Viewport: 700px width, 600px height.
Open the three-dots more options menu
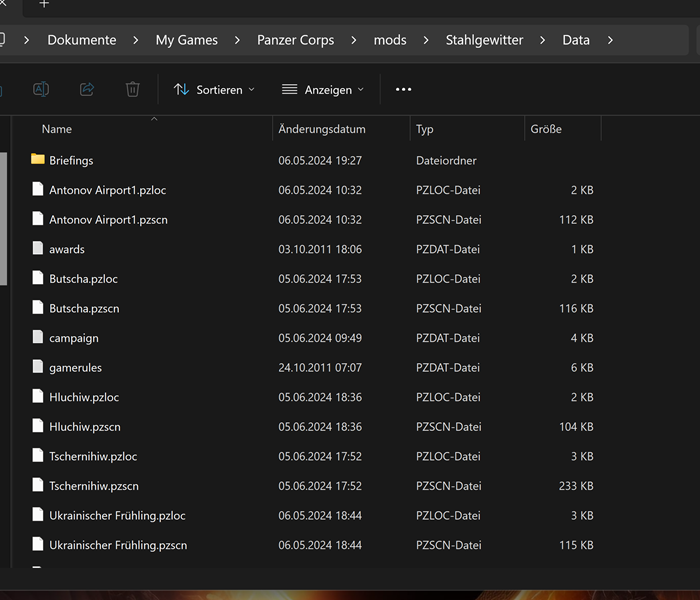(x=404, y=89)
